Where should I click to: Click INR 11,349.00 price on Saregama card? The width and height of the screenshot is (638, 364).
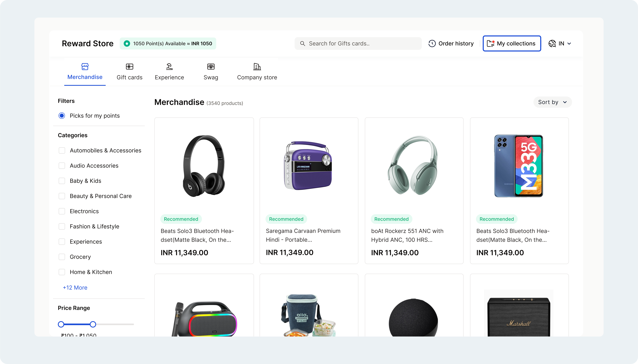click(x=289, y=253)
